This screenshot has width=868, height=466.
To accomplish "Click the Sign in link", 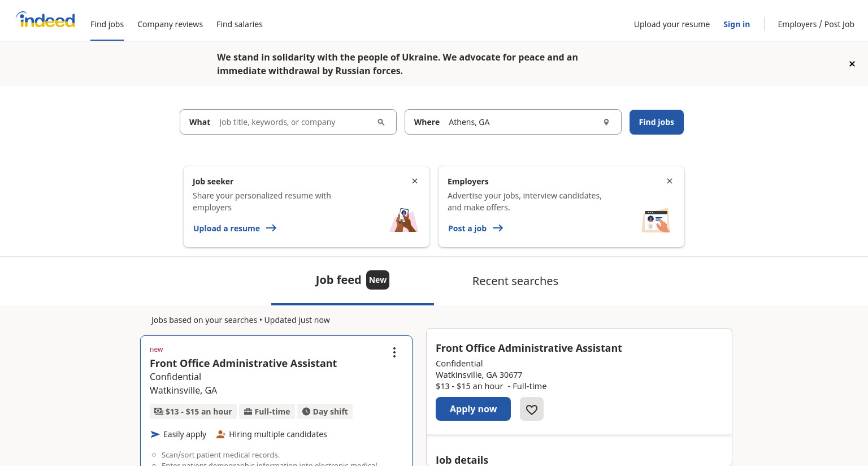I will pos(736,24).
